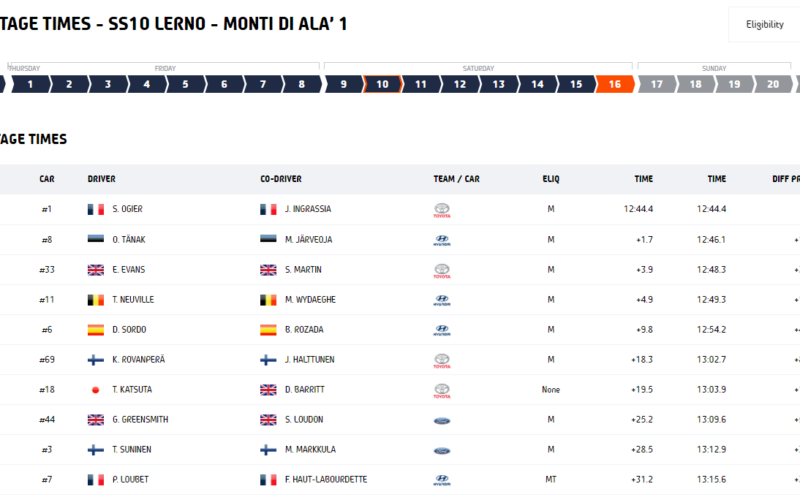Select Sunday stage 20

pos(773,84)
